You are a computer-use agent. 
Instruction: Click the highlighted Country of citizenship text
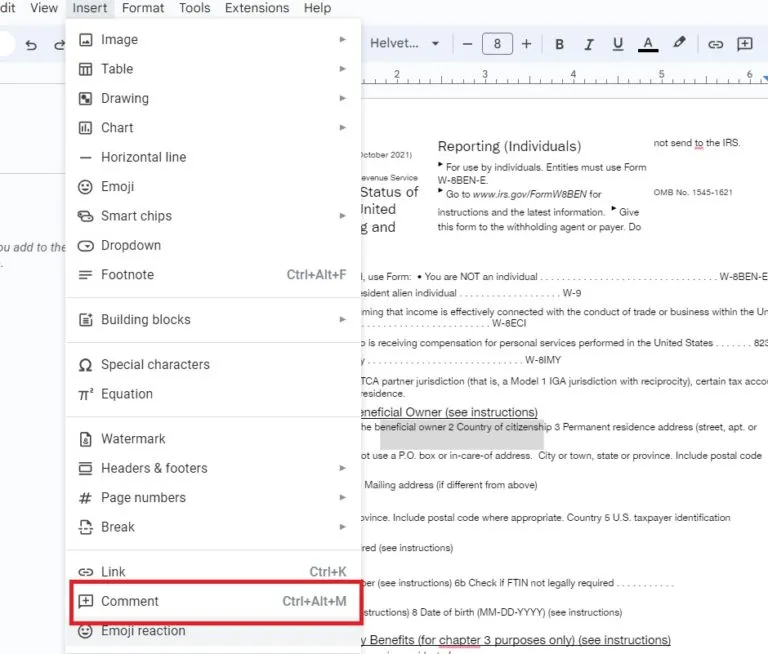coord(503,427)
